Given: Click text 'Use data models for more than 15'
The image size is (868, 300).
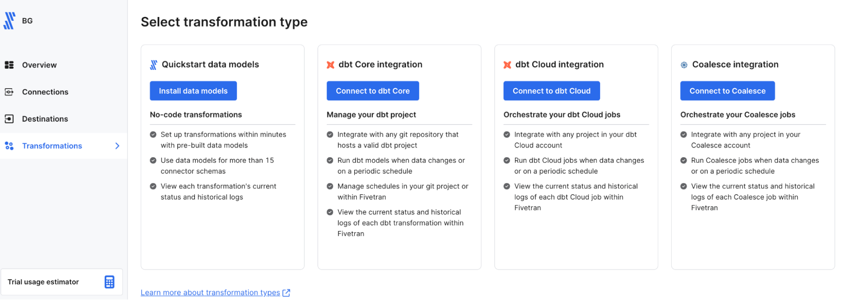Looking at the screenshot, I should pyautogui.click(x=217, y=160).
